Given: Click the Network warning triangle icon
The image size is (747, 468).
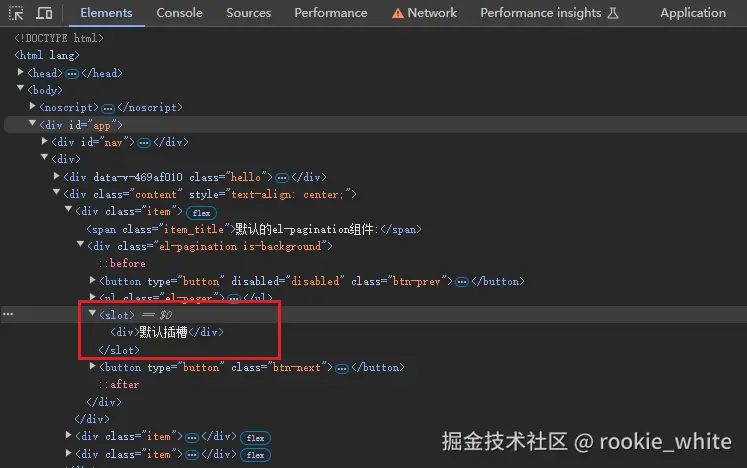Looking at the screenshot, I should click(397, 13).
